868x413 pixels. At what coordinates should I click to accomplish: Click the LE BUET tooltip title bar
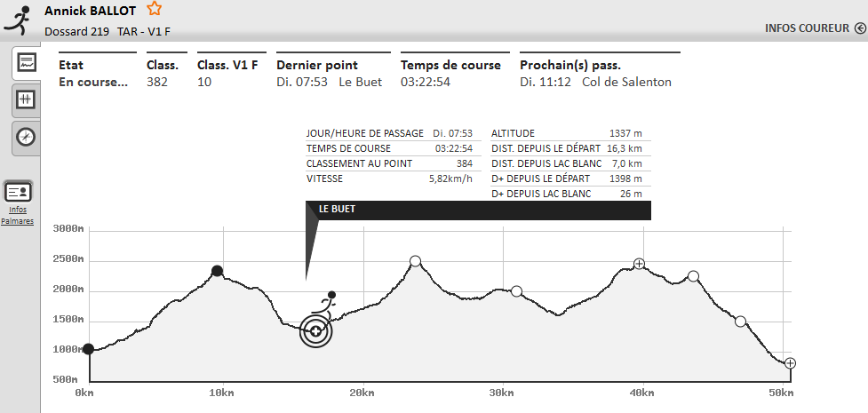480,210
